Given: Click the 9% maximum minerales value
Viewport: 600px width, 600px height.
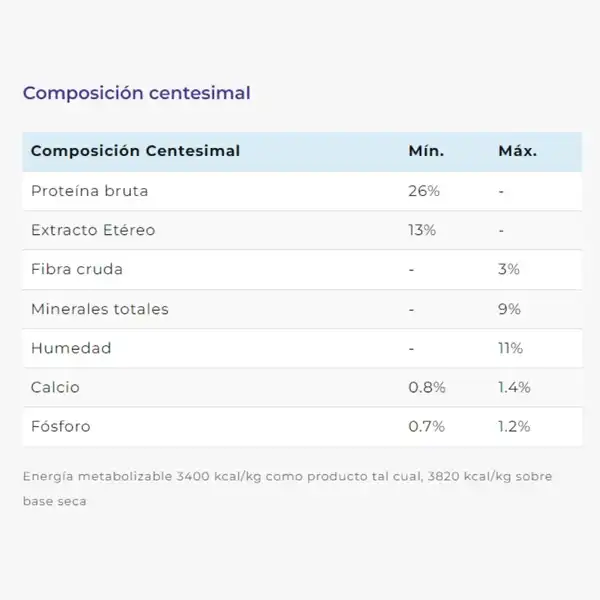Looking at the screenshot, I should pos(509,309).
